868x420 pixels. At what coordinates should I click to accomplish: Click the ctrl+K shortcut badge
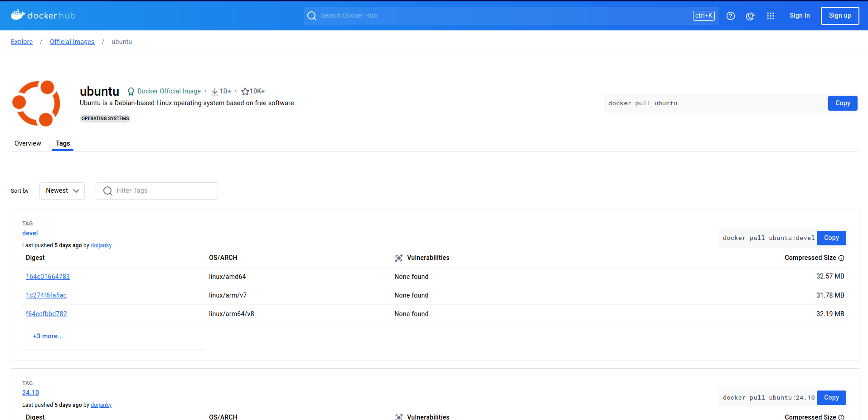pos(704,15)
